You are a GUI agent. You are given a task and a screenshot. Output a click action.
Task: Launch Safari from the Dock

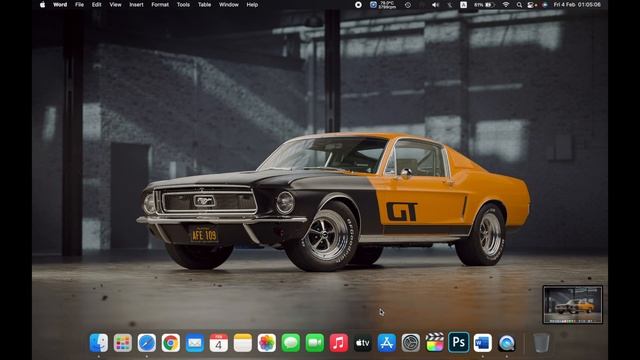(x=147, y=343)
